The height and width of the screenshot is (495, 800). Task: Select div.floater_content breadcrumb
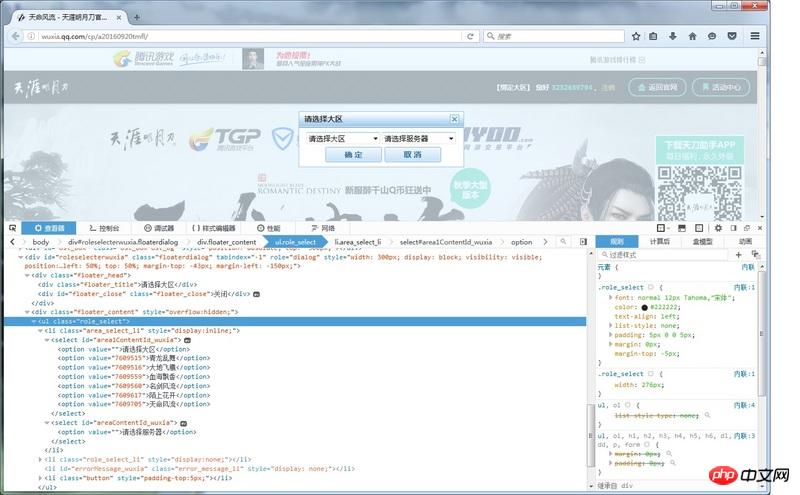pyautogui.click(x=227, y=242)
